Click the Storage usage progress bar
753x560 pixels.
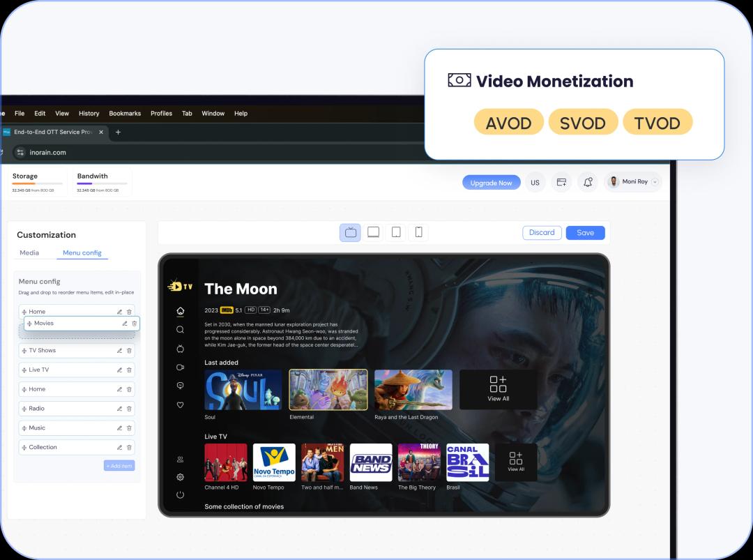coord(38,185)
